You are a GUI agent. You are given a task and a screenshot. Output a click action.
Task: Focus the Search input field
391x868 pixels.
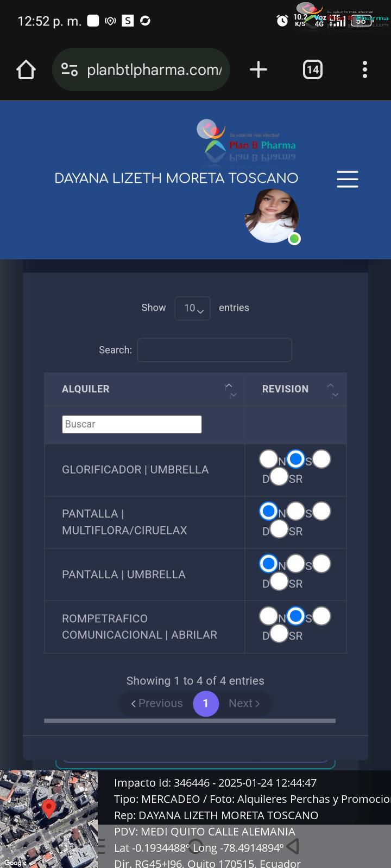pyautogui.click(x=215, y=350)
